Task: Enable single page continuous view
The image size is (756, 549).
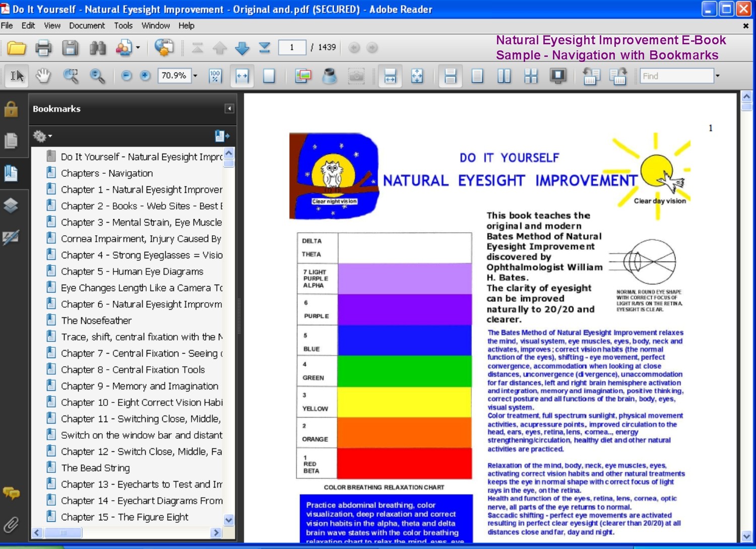Action: click(451, 76)
